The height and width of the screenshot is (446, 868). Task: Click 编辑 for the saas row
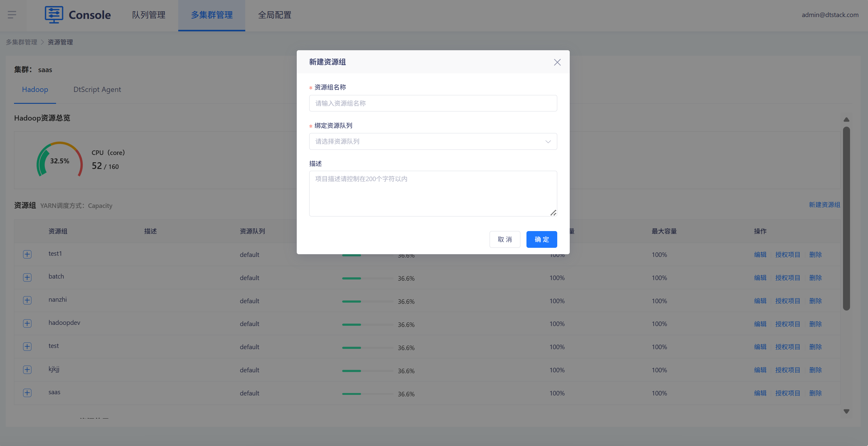click(760, 393)
